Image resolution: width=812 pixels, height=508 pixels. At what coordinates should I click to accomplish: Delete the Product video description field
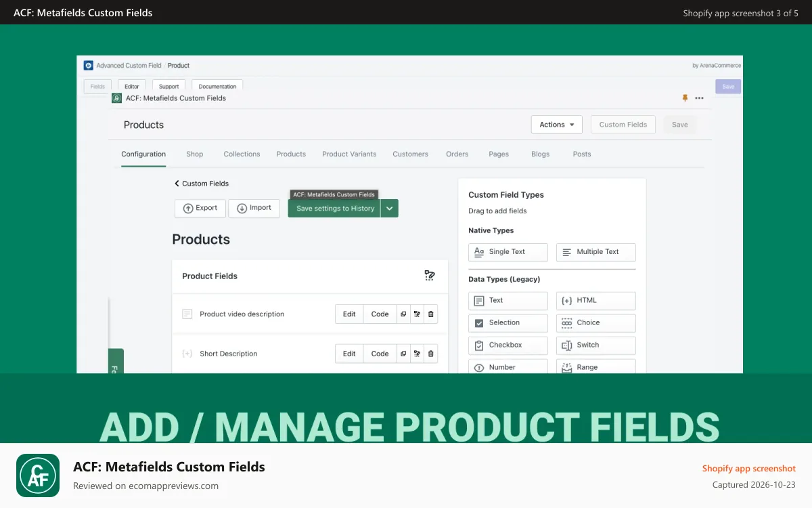pyautogui.click(x=431, y=314)
